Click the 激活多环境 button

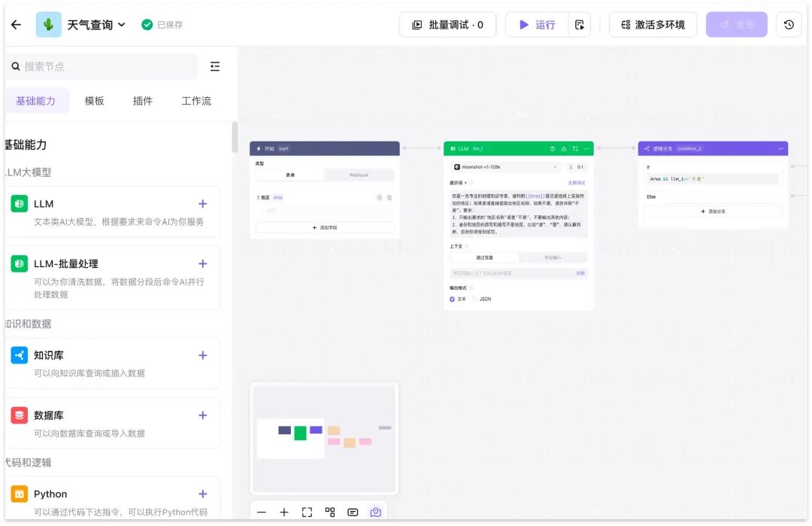pyautogui.click(x=653, y=24)
